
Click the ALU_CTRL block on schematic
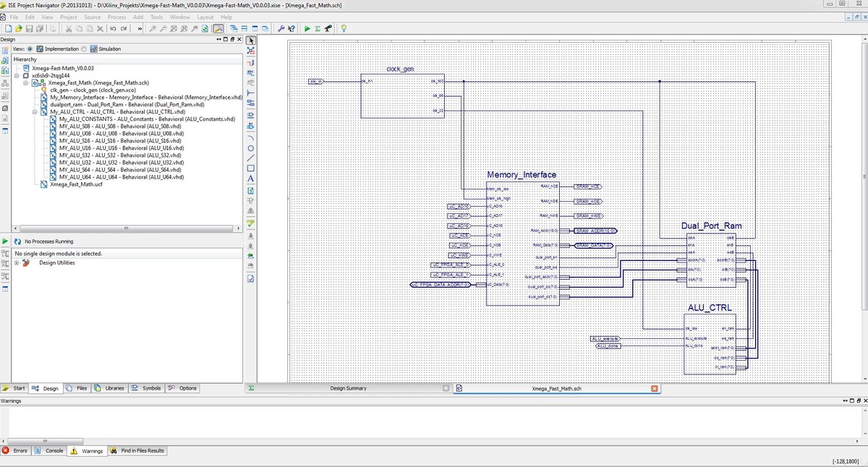coord(710,343)
